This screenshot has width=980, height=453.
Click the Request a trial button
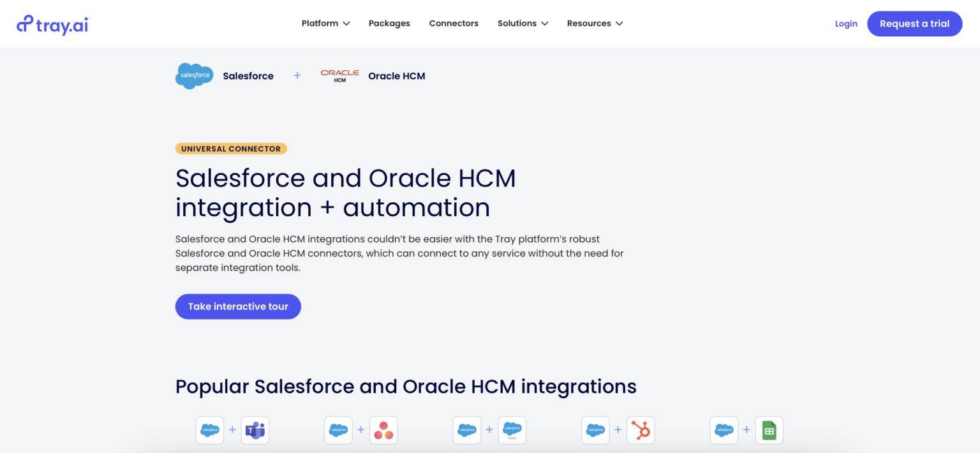914,24
